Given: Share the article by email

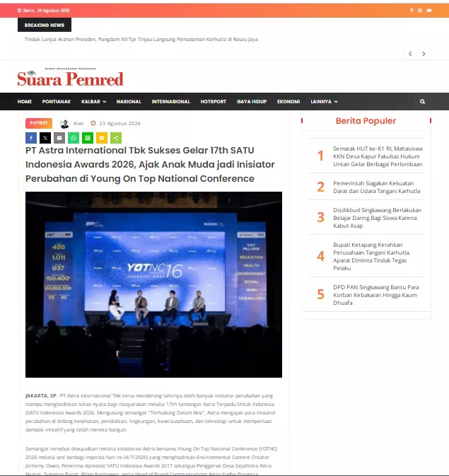Looking at the screenshot, I should click(x=59, y=138).
